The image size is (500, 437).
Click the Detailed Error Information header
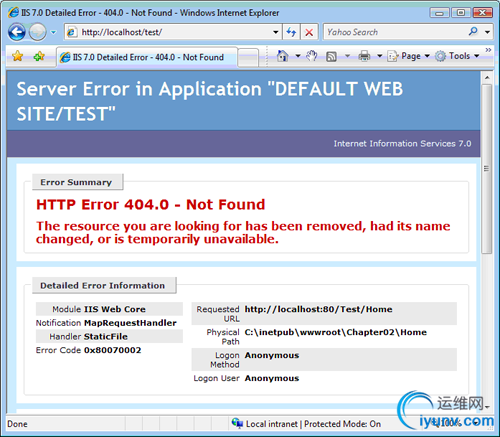click(x=104, y=285)
